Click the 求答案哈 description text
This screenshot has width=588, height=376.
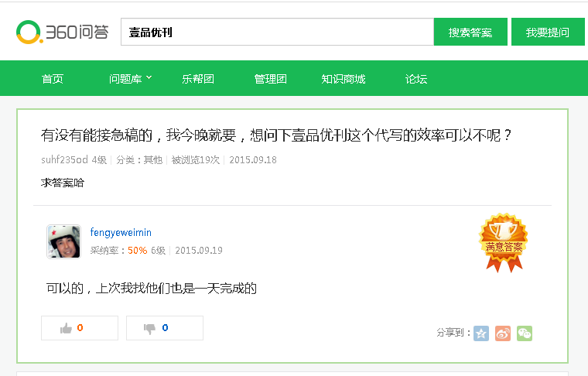click(x=63, y=183)
